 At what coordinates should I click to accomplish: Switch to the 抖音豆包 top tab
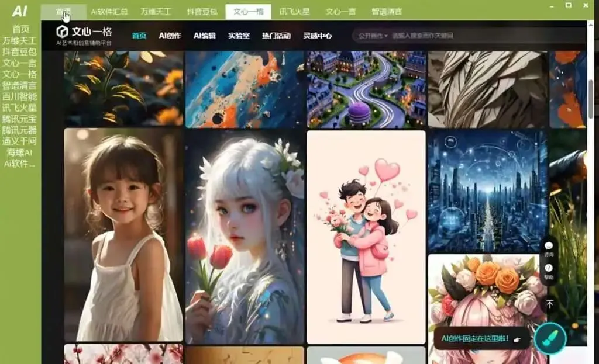[x=202, y=12]
